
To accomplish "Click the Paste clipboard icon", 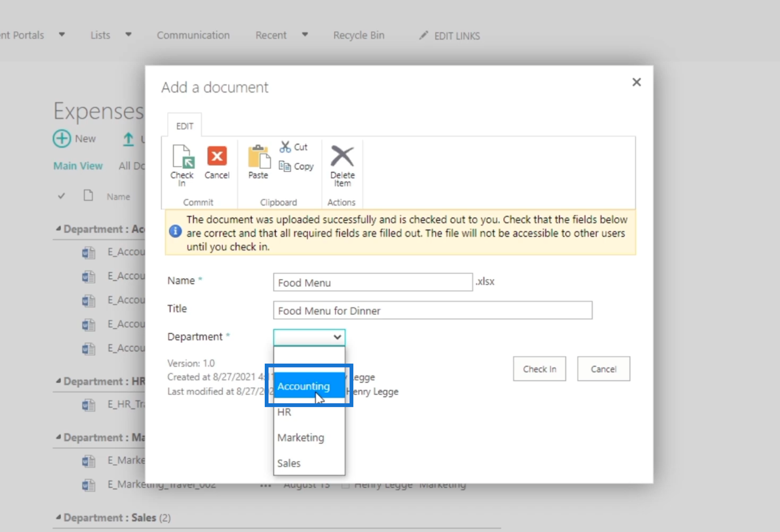I will (x=258, y=157).
